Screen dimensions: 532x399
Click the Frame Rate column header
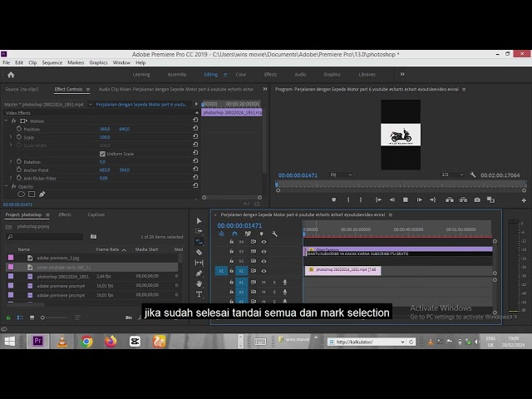tap(107, 249)
